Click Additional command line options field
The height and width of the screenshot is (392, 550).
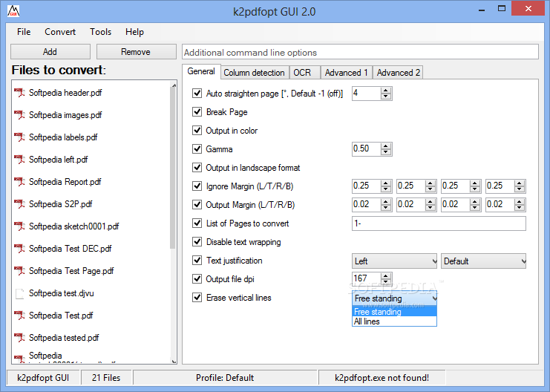pos(360,52)
